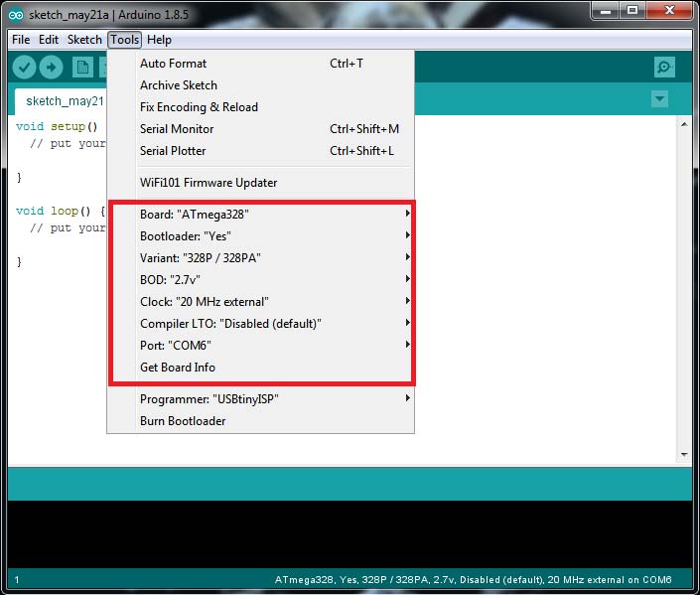This screenshot has width=700, height=595.
Task: Select Get Board Info
Action: [261, 368]
